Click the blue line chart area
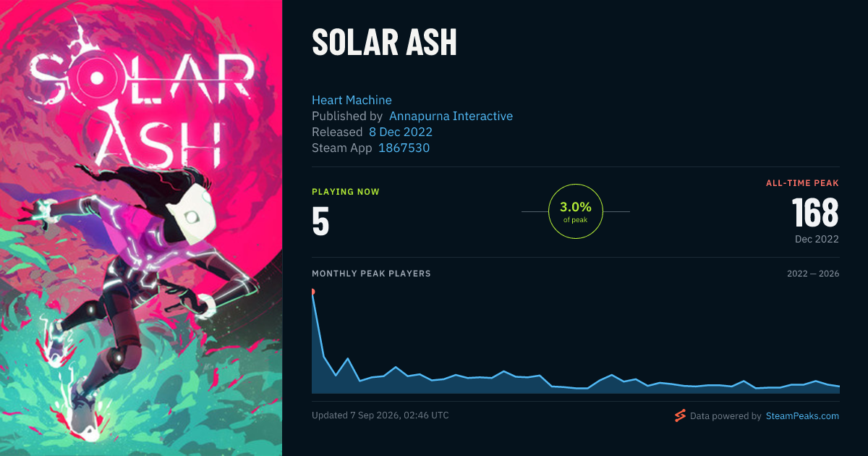868x456 pixels. [576, 342]
